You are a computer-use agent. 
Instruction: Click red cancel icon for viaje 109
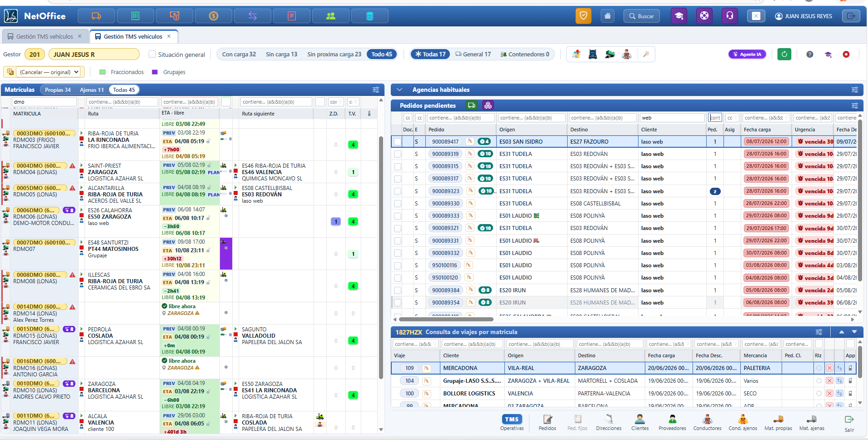829,368
